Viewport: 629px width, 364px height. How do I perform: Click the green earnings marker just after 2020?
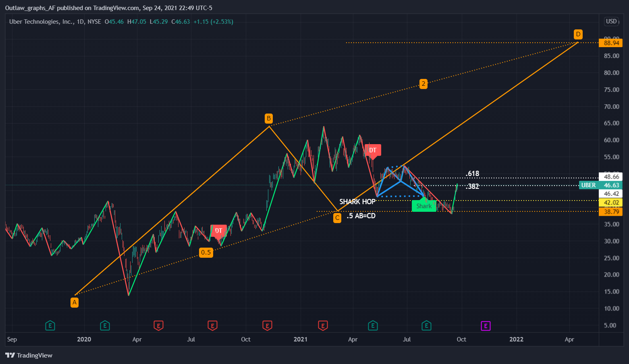[105, 325]
